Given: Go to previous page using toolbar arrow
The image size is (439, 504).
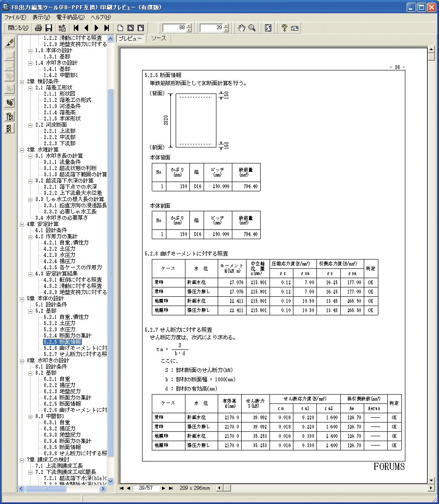Looking at the screenshot, I should pos(86,28).
